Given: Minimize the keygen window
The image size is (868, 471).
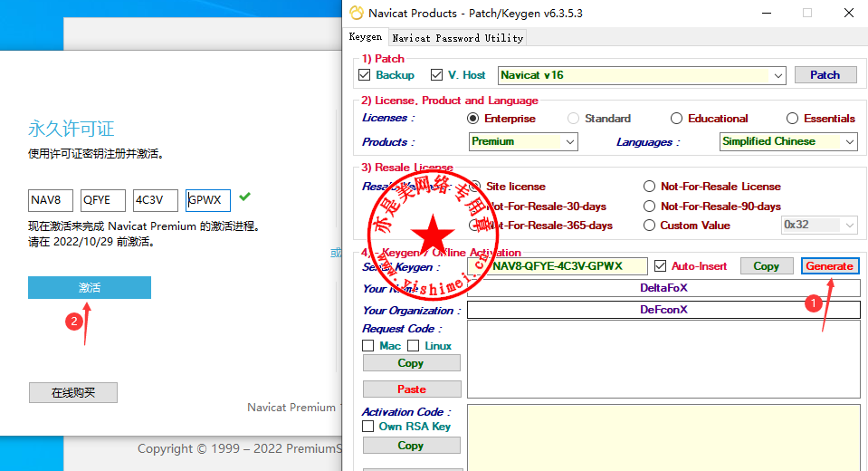Looking at the screenshot, I should (x=767, y=13).
